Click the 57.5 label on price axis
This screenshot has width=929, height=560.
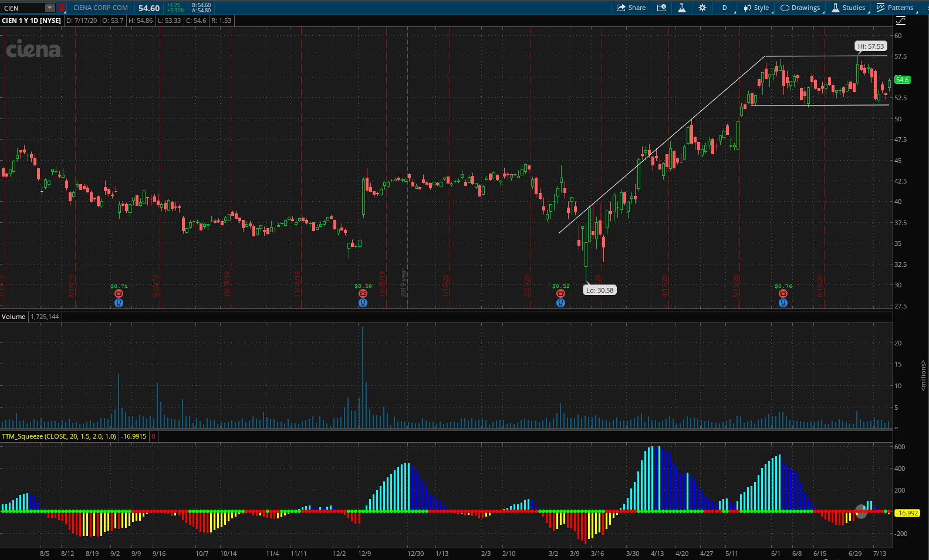coord(900,56)
